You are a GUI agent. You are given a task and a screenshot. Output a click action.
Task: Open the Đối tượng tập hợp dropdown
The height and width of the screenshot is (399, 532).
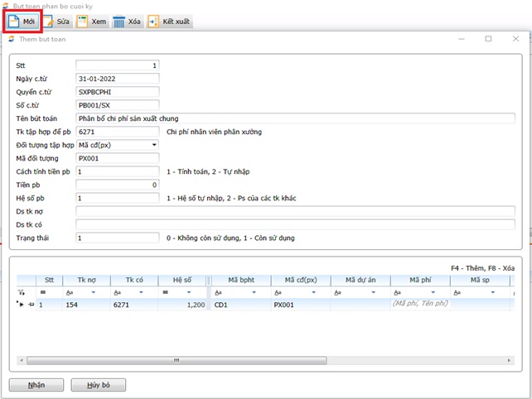[153, 144]
